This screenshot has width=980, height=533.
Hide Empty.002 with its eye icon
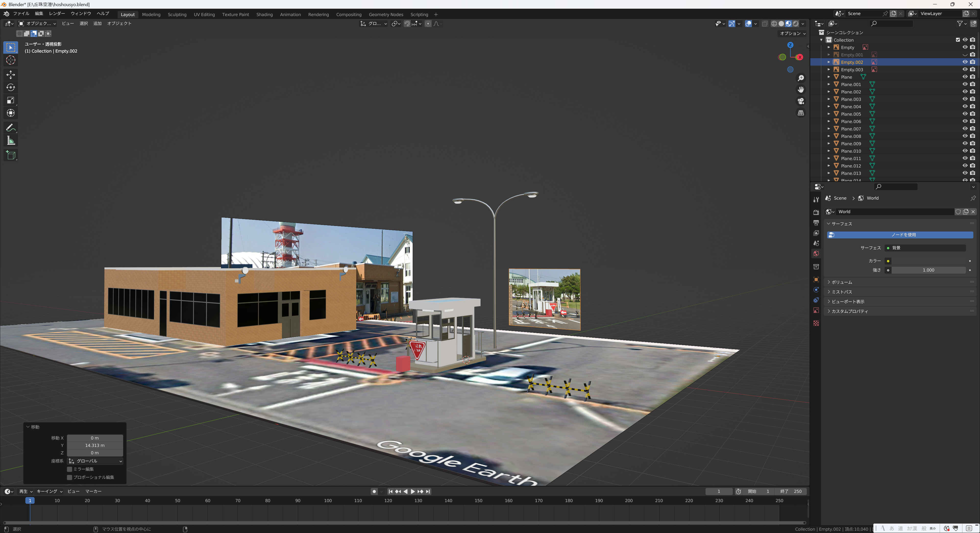[965, 62]
